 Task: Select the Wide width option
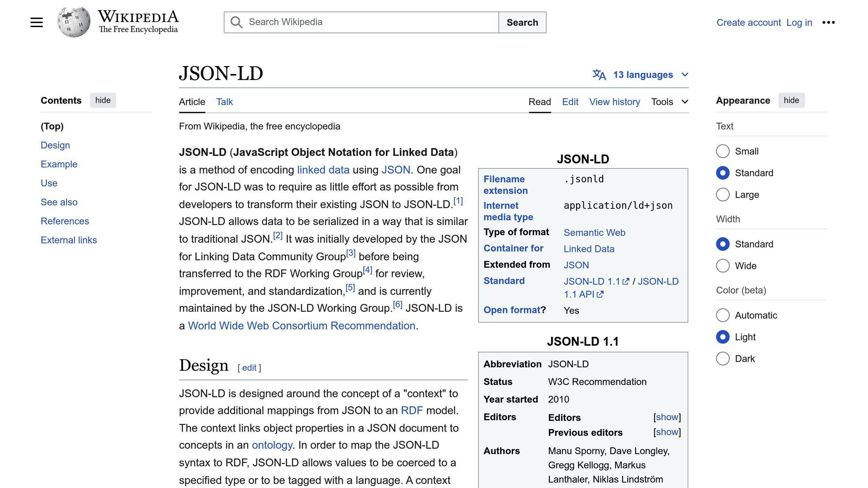tap(723, 266)
